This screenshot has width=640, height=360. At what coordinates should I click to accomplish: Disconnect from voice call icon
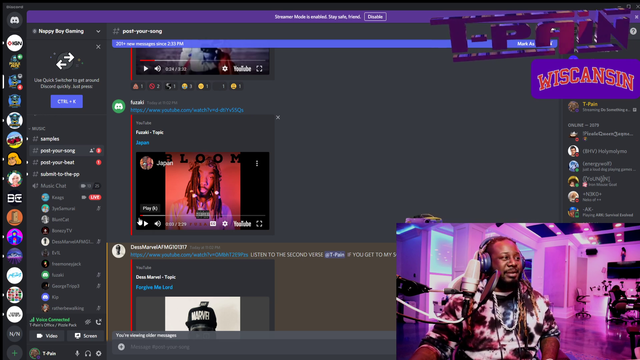coord(98,322)
